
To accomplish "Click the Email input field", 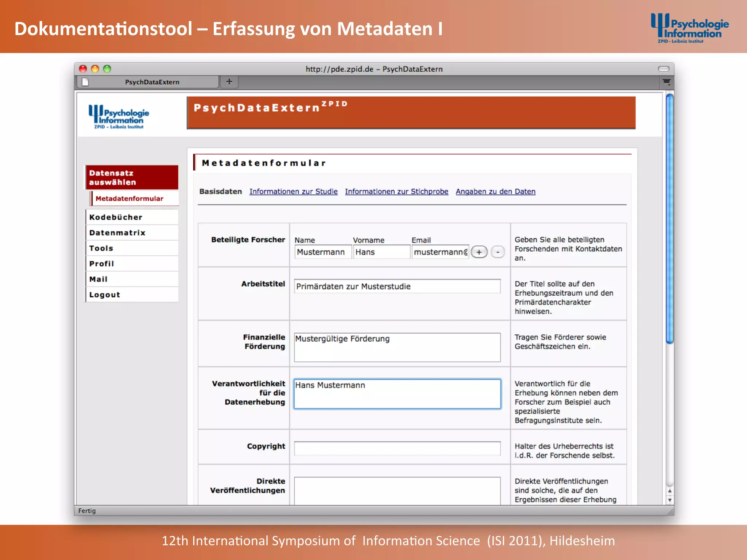I will point(440,252).
